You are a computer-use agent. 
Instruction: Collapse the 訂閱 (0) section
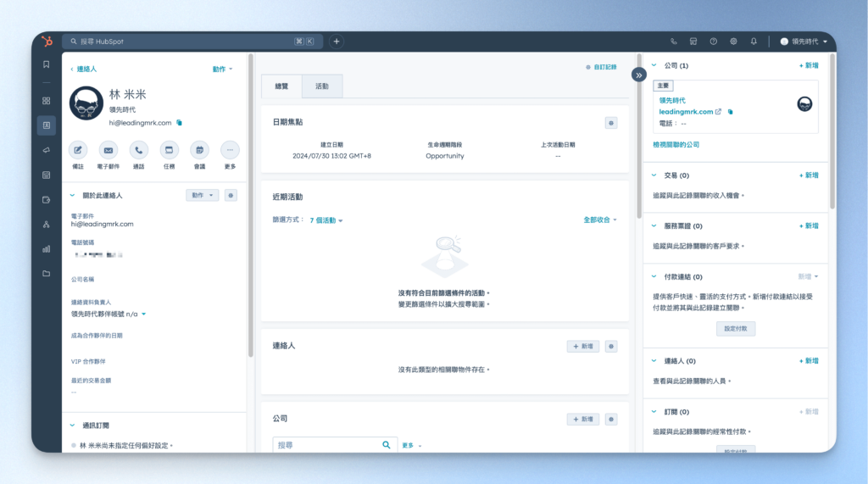[654, 411]
